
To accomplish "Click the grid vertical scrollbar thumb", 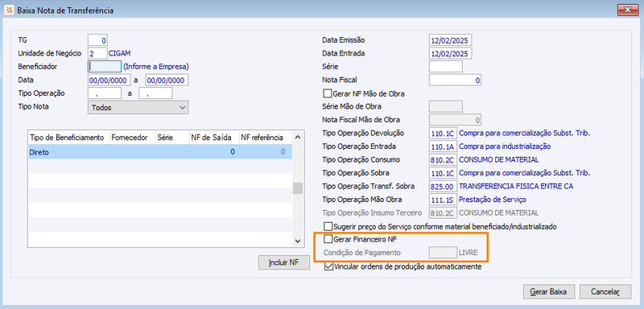I will click(x=298, y=188).
